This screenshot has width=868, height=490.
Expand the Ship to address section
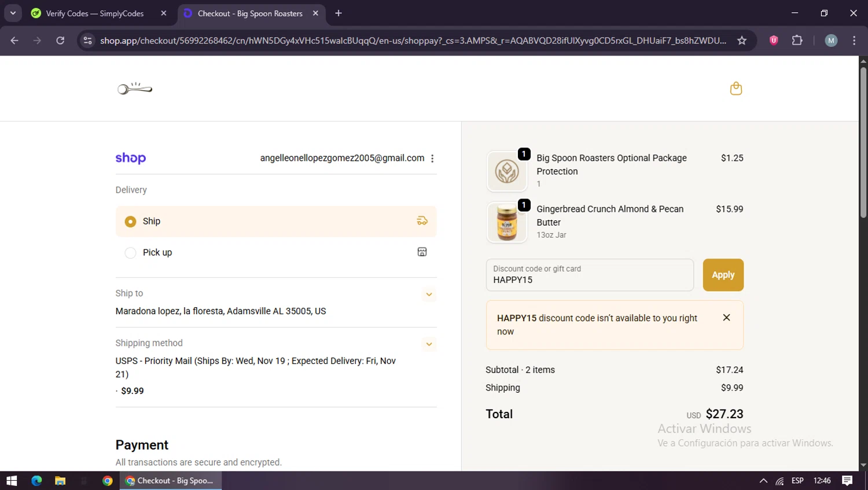pos(429,294)
